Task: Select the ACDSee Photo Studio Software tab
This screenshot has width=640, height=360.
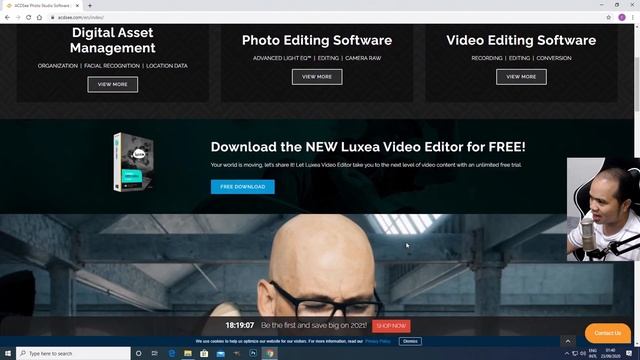Action: click(42, 6)
